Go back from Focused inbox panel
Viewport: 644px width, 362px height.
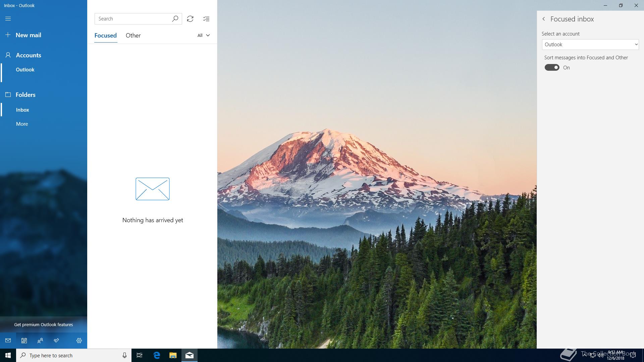pyautogui.click(x=544, y=19)
